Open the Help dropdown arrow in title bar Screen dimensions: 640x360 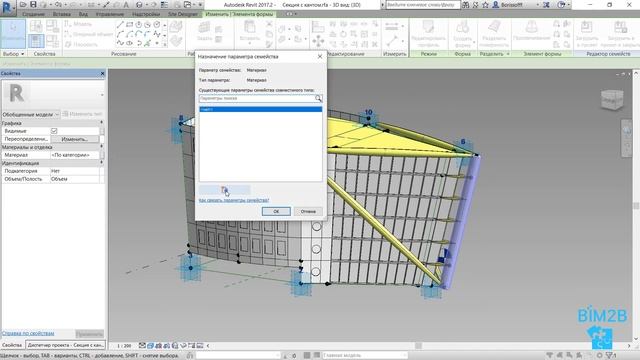569,4
